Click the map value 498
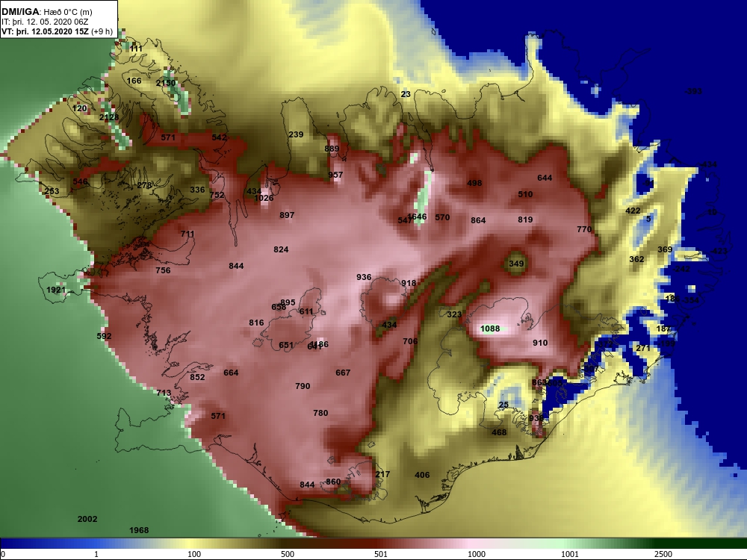Viewport: 747px width, 560px height. point(474,183)
